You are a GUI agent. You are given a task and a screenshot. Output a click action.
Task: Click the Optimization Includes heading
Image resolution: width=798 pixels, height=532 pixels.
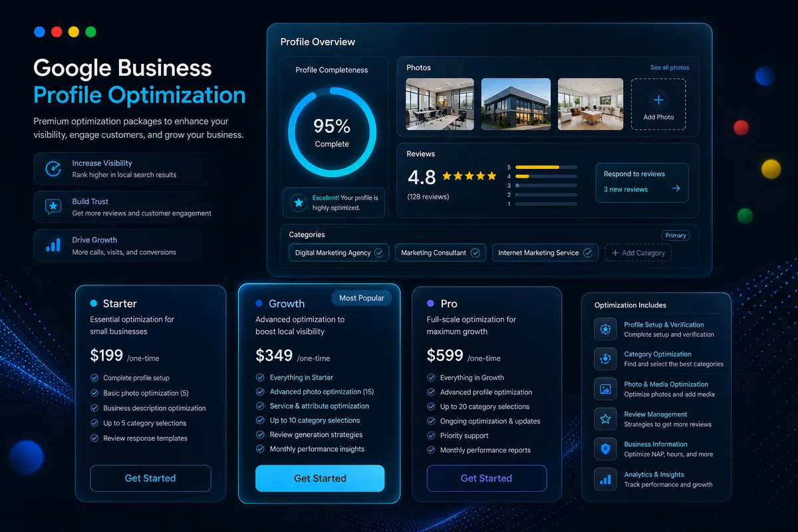(x=630, y=305)
